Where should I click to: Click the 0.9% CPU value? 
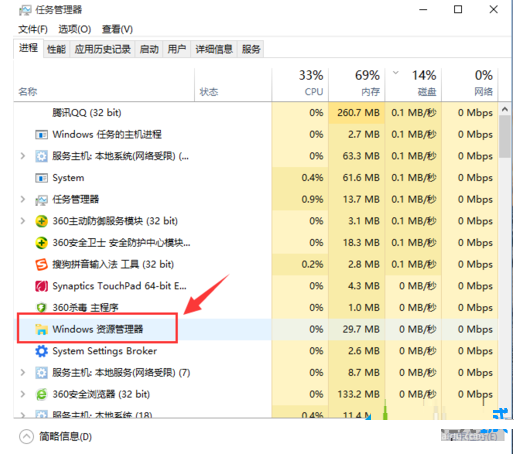pos(312,199)
